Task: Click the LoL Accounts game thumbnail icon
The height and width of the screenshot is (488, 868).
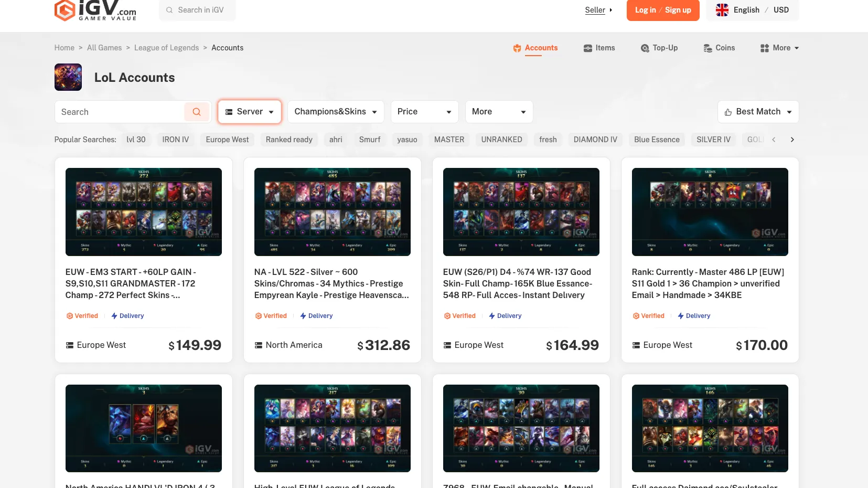Action: (x=68, y=77)
